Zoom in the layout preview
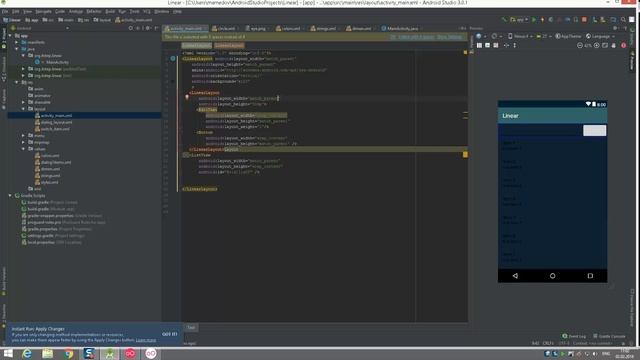 (597, 45)
